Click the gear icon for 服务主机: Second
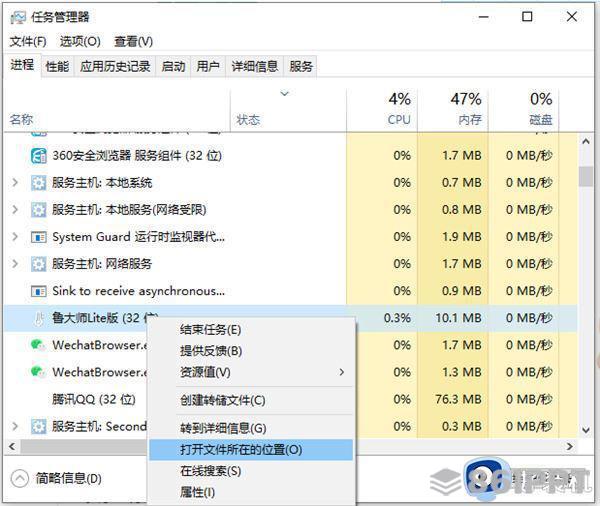The width and height of the screenshot is (600, 506). tap(39, 426)
